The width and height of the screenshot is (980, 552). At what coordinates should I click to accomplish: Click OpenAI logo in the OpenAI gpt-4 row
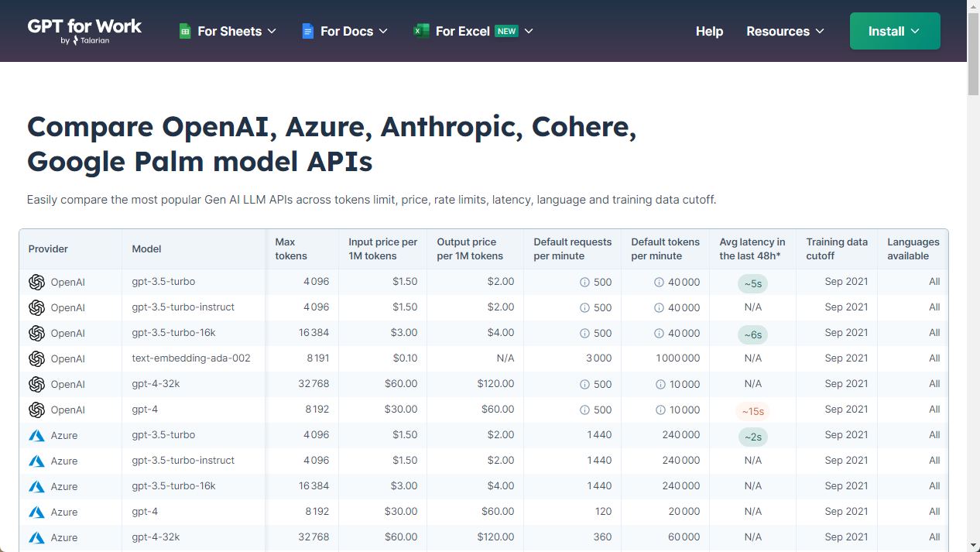tap(36, 410)
